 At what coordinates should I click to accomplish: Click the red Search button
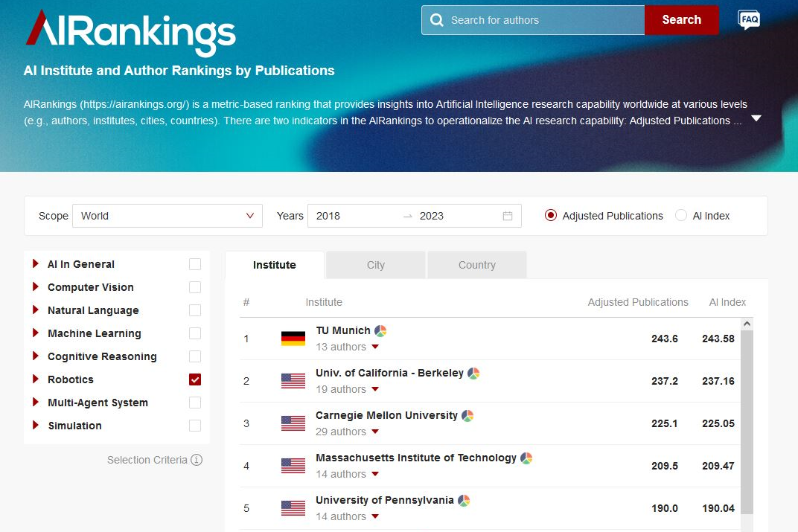point(681,20)
